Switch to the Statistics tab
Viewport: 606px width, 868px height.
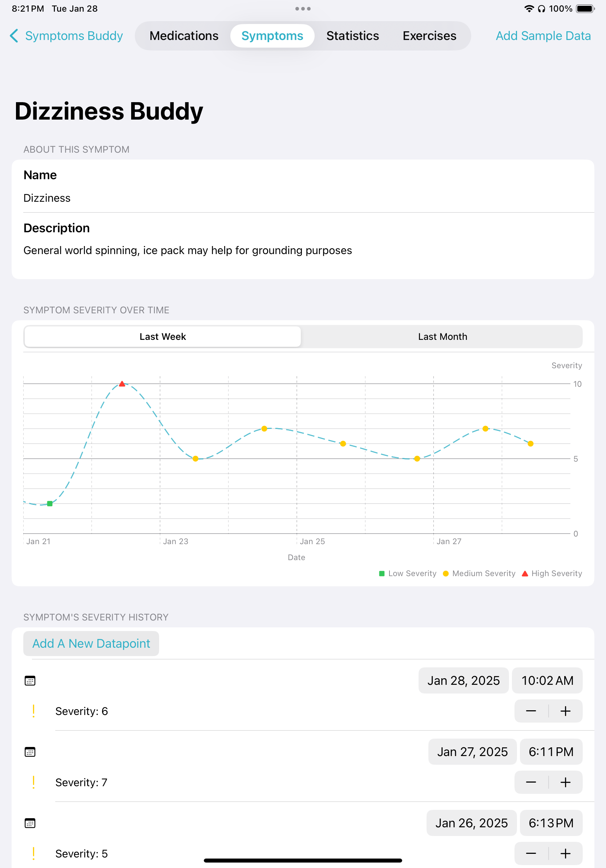click(352, 36)
